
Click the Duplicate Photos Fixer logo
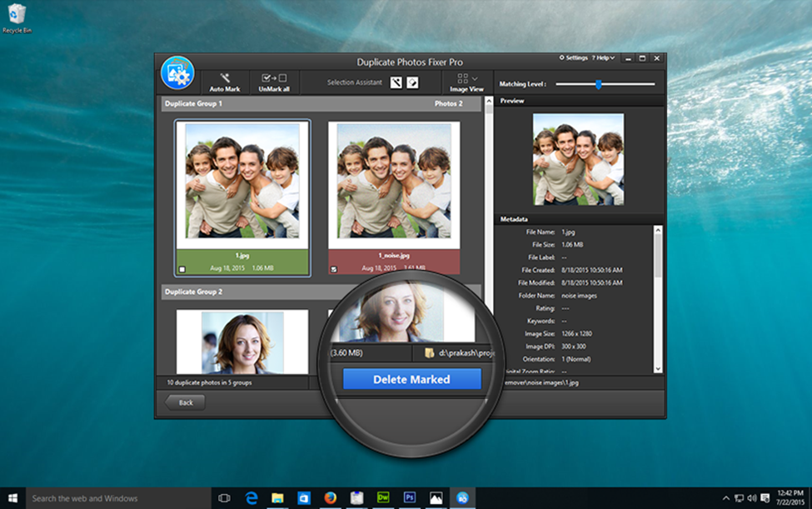[x=177, y=73]
